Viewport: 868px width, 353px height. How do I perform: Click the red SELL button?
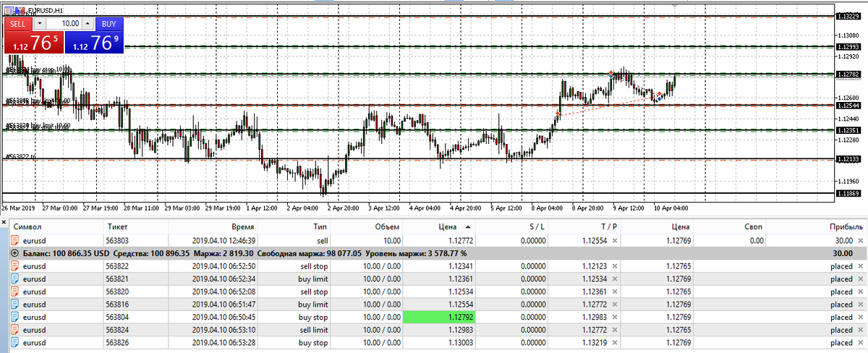tap(18, 23)
